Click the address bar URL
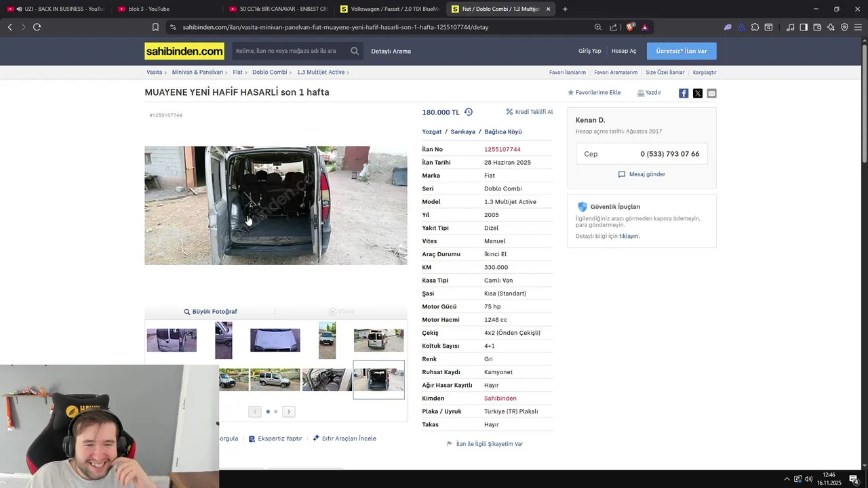 335,27
